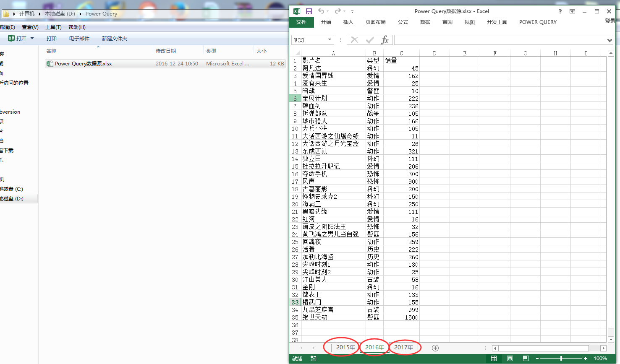
Task: Open the Customize Quick Access Toolbar menu
Action: click(353, 12)
